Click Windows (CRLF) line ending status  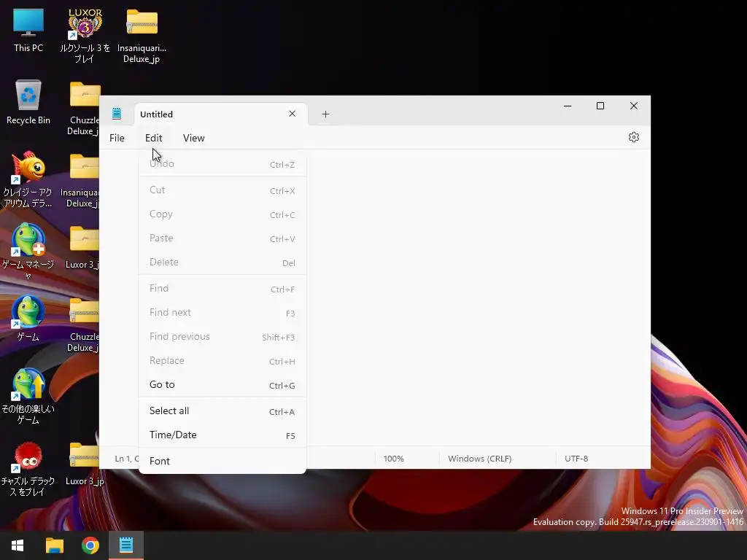(480, 459)
